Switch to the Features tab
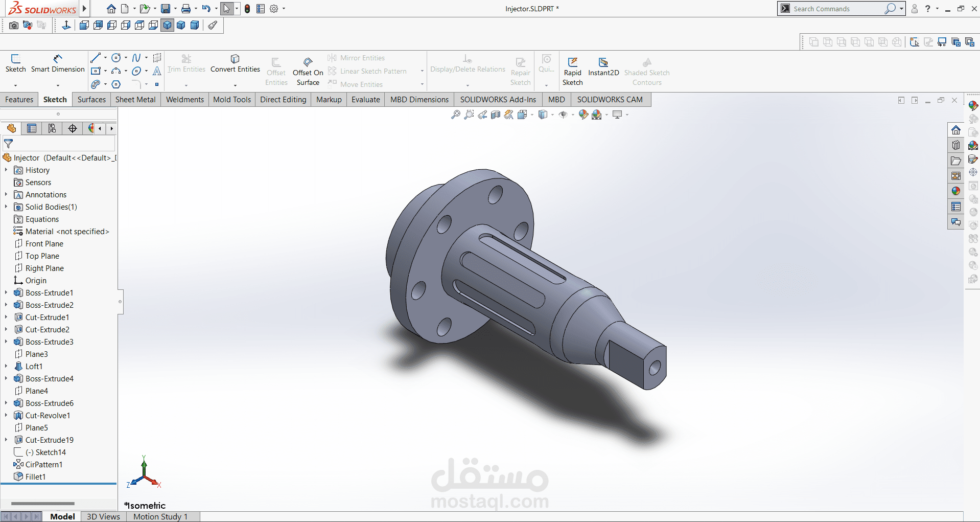This screenshot has width=980, height=522. tap(19, 100)
